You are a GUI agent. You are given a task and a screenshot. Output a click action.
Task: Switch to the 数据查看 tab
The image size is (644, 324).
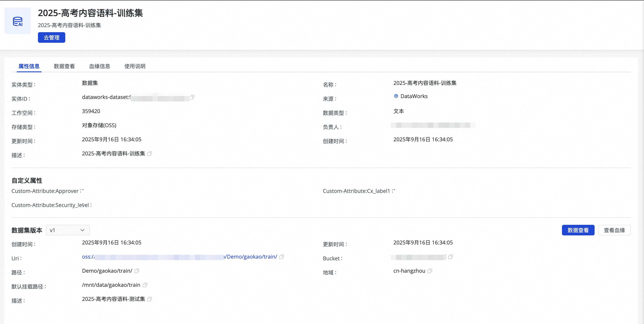(64, 66)
